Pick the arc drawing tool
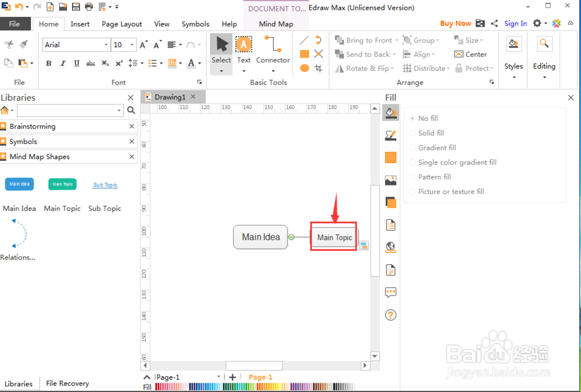This screenshot has width=581, height=392. 318,40
